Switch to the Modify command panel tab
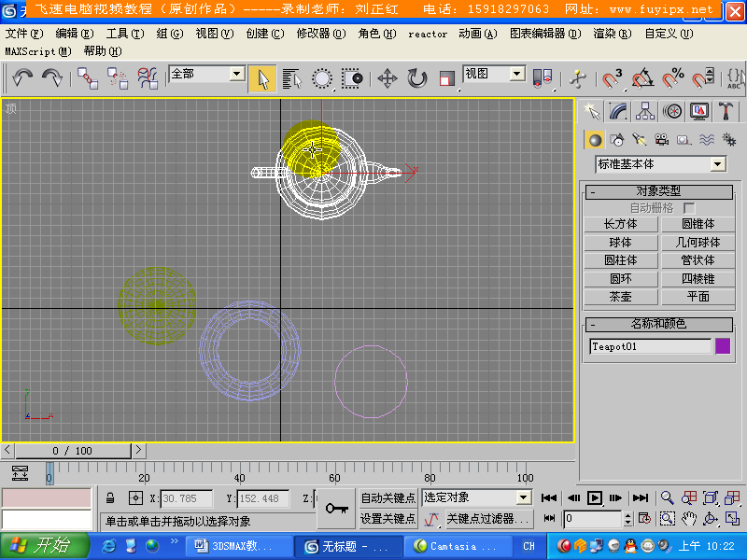 click(618, 111)
